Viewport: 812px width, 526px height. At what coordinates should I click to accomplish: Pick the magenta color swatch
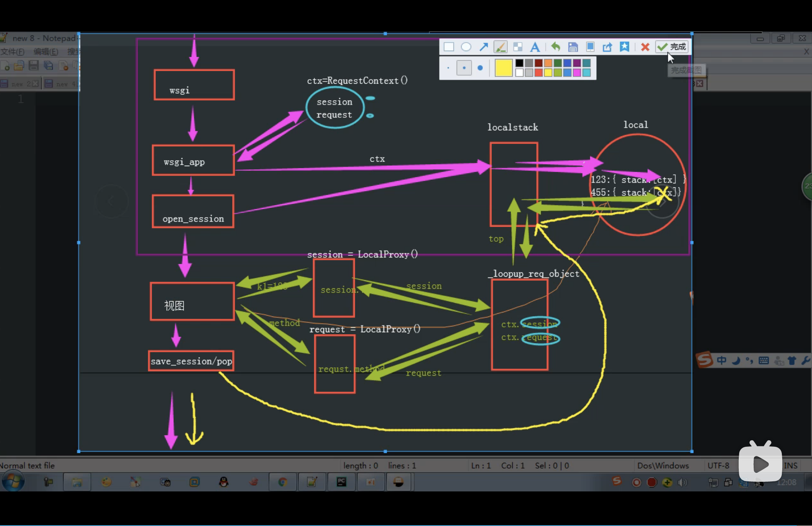pos(577,73)
